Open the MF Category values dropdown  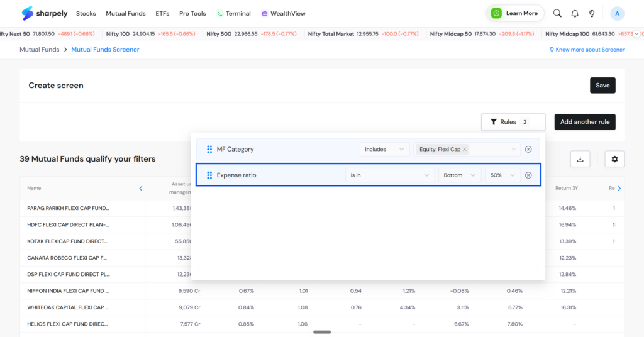(x=467, y=150)
